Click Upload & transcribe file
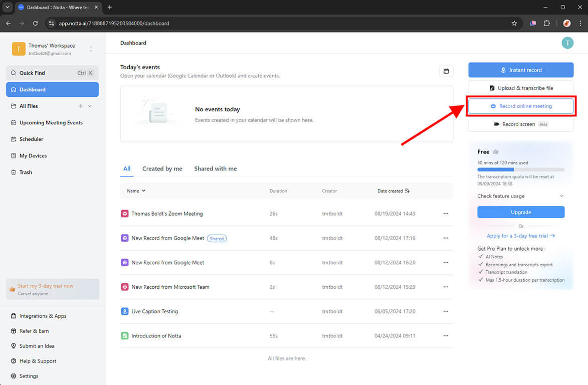The width and height of the screenshot is (588, 385). (x=520, y=88)
